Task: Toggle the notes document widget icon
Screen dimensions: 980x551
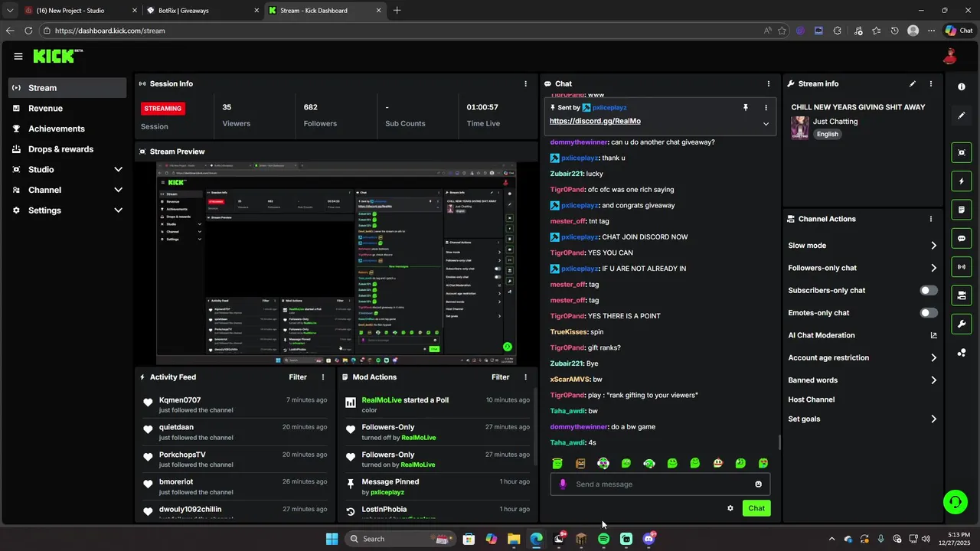Action: point(962,210)
